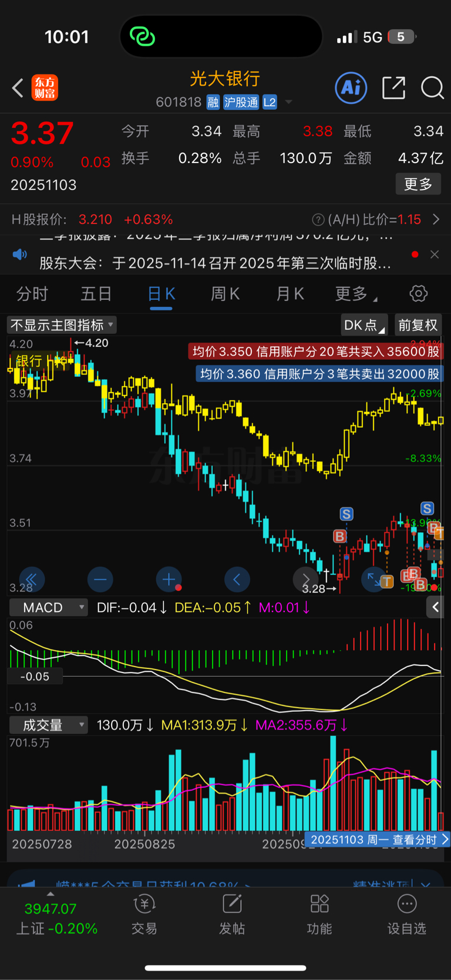451x980 pixels.
Task: Tap the 融 margin badge
Action: point(213,103)
